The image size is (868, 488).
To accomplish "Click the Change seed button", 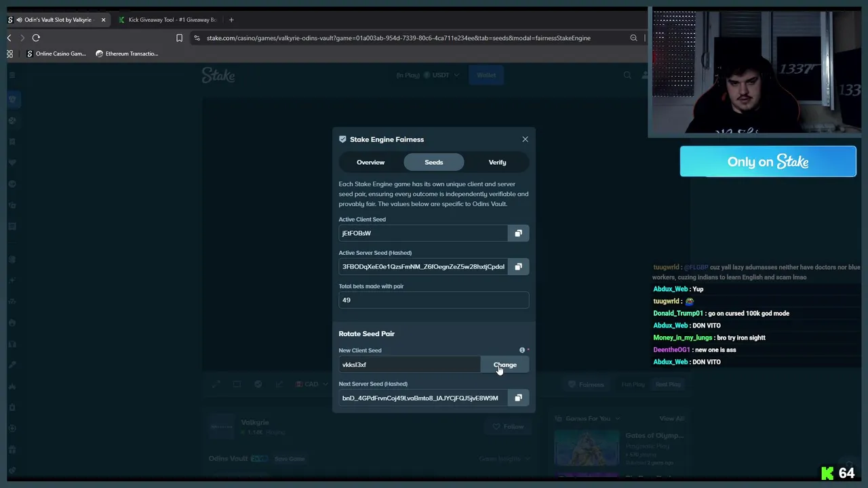I will coord(505,365).
